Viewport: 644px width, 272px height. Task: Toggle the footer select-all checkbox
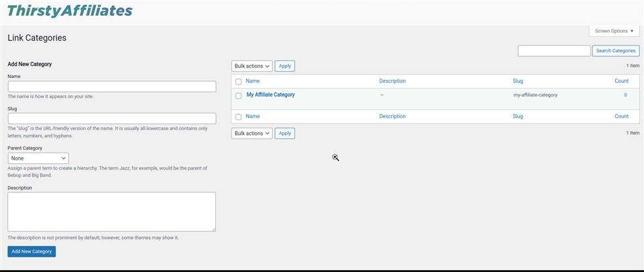point(238,117)
